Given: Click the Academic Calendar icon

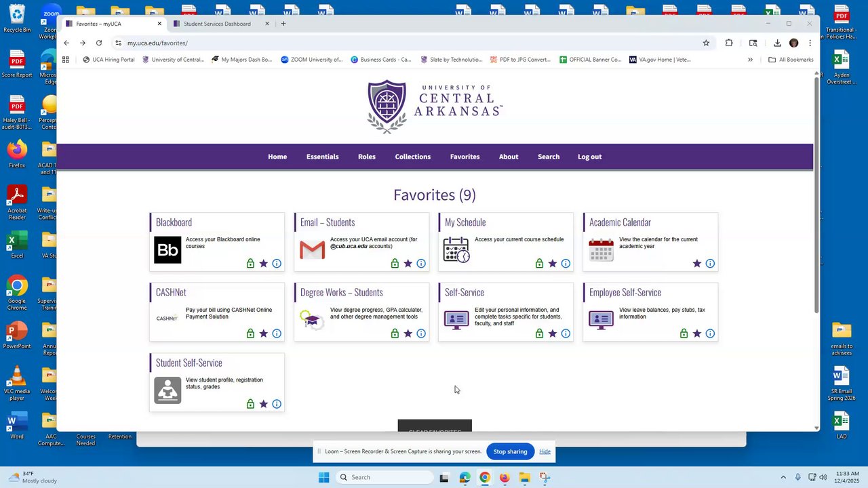Looking at the screenshot, I should coord(601,250).
